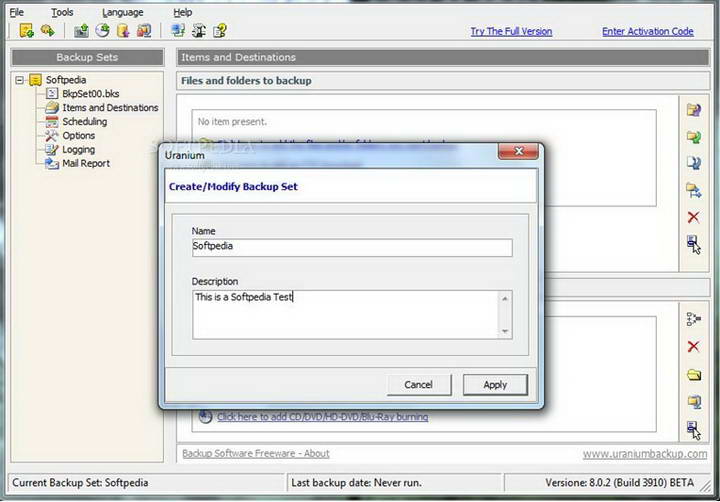
Task: Open the Help menu
Action: [182, 12]
